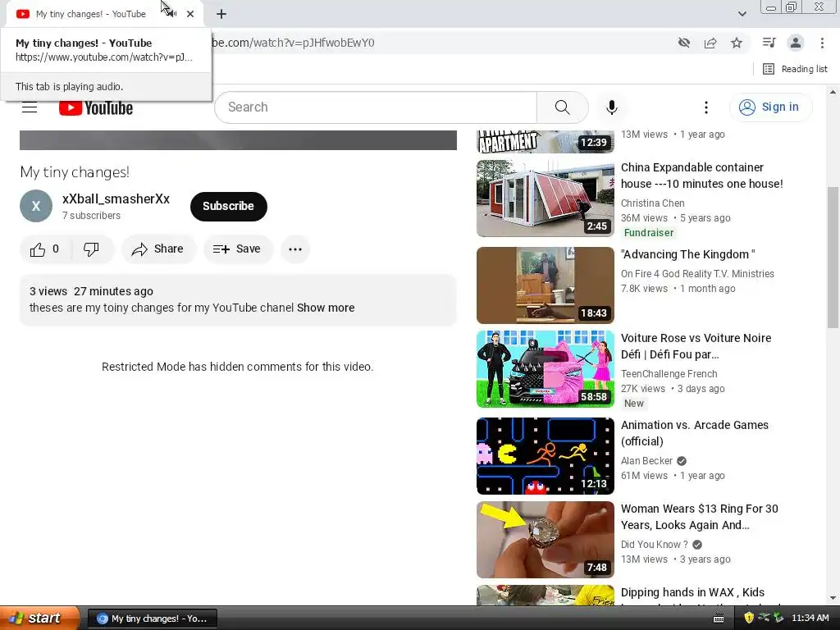Open On Fire 4 God Reality T.V. Ministries channel

(x=697, y=274)
